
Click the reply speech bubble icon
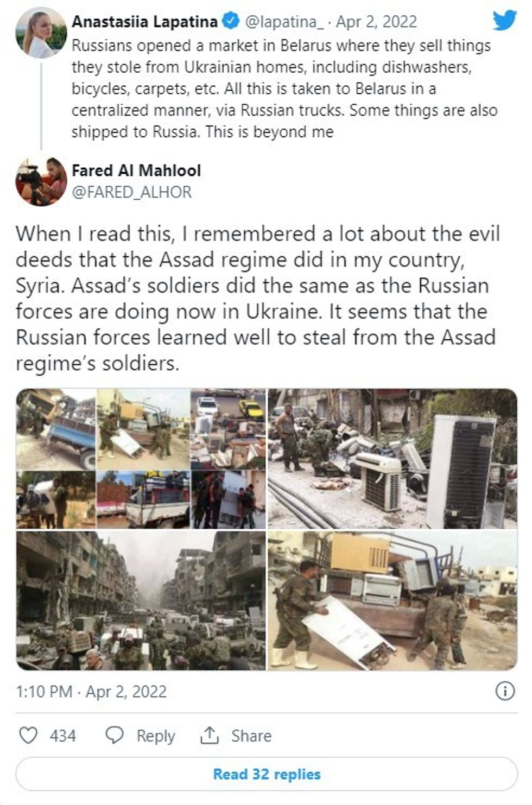(x=114, y=736)
